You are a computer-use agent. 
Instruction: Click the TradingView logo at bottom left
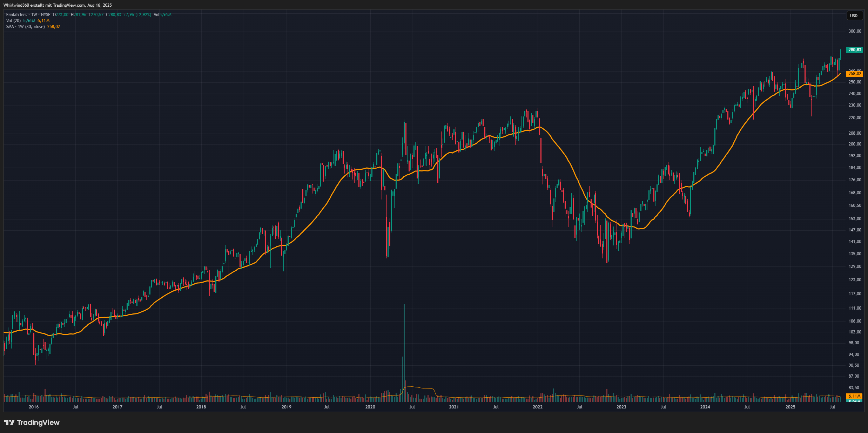coord(32,422)
